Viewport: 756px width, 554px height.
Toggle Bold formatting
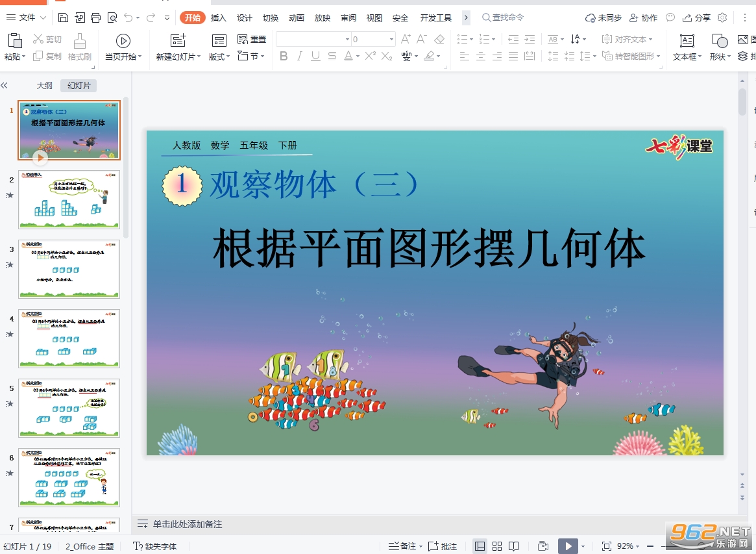pos(284,56)
